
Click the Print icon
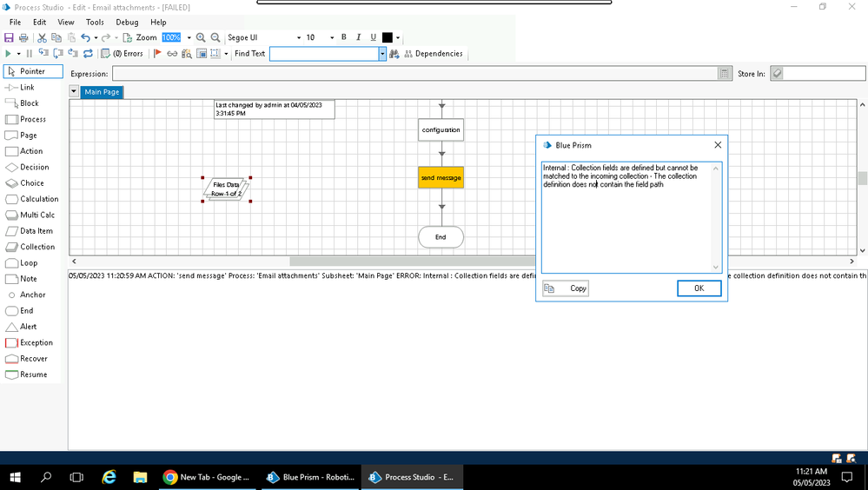(23, 38)
